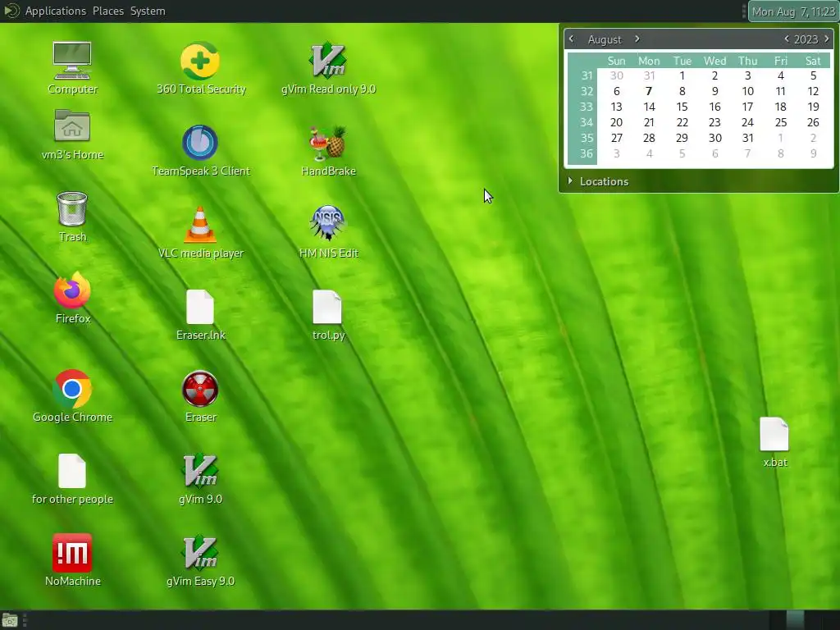
Task: Select August 20 in the calendar
Action: (617, 122)
